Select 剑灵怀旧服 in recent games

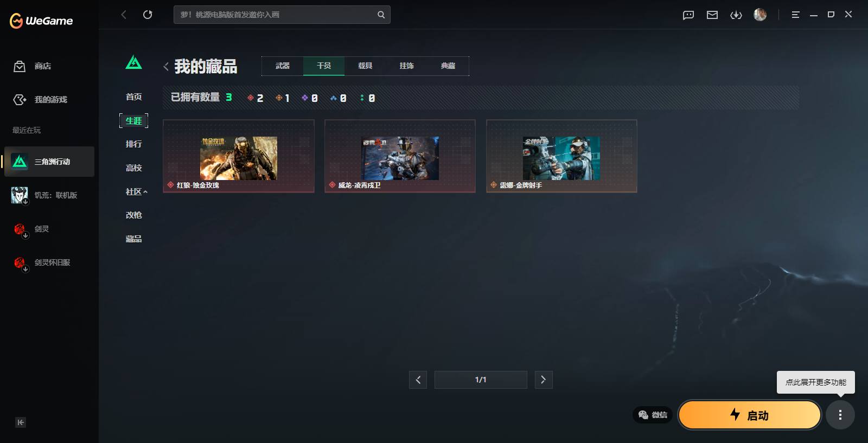(x=49, y=262)
